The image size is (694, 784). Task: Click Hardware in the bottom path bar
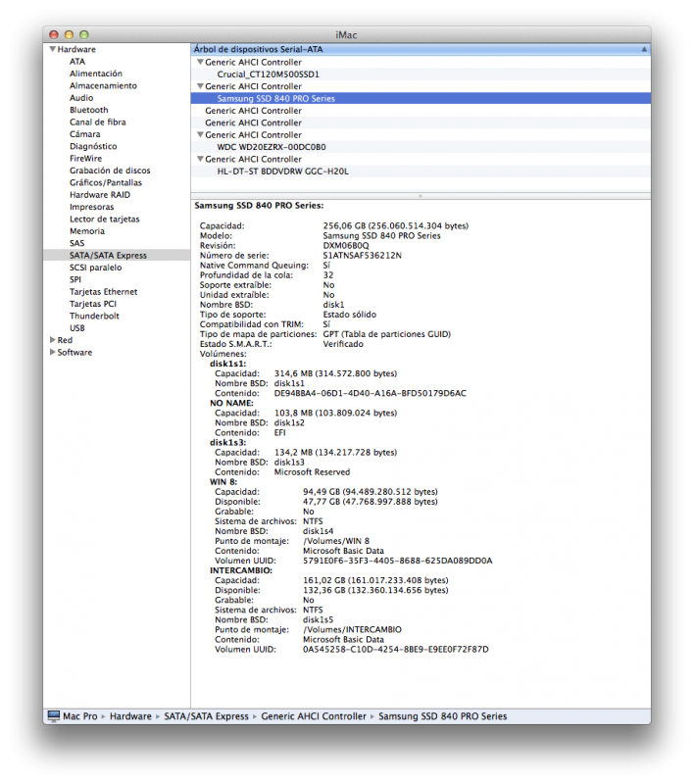pyautogui.click(x=130, y=716)
